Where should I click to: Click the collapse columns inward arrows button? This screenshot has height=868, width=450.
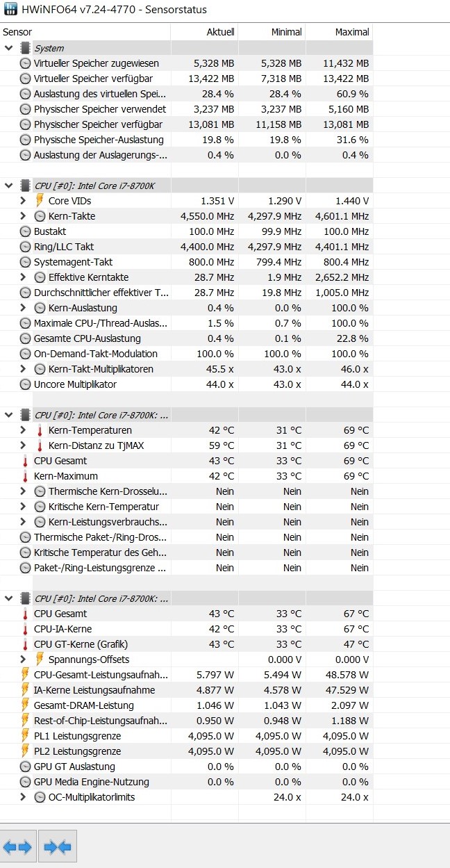point(58,846)
